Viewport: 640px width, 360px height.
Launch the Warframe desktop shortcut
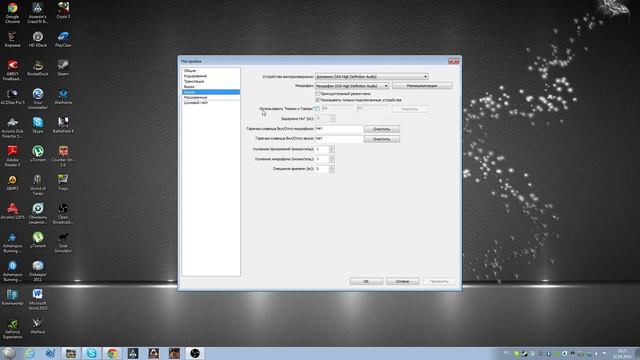63,97
